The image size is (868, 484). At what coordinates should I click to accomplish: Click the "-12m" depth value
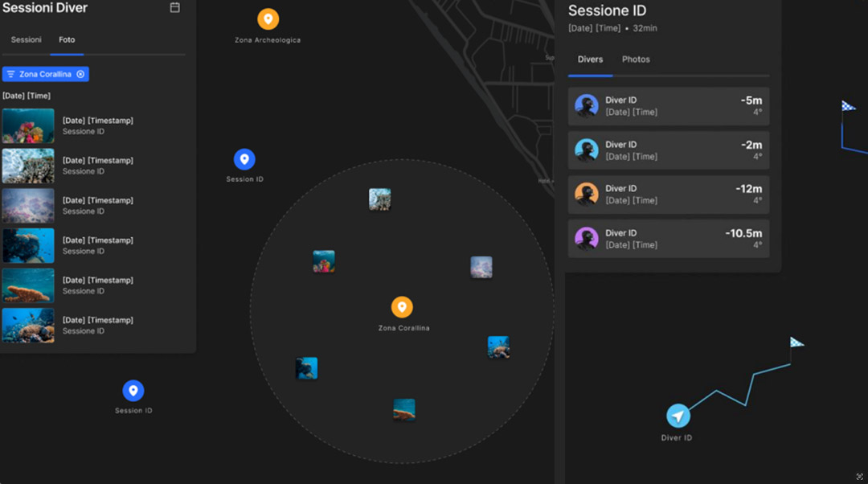pyautogui.click(x=748, y=189)
